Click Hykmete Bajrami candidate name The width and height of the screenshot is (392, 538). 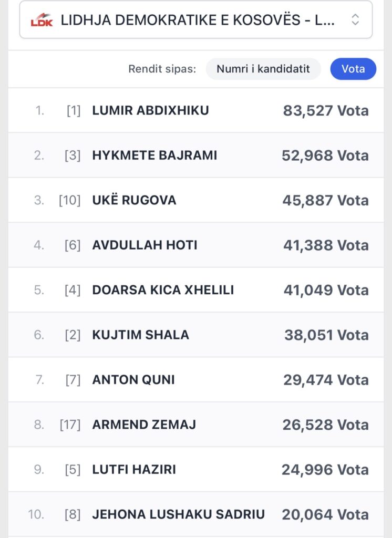154,156
